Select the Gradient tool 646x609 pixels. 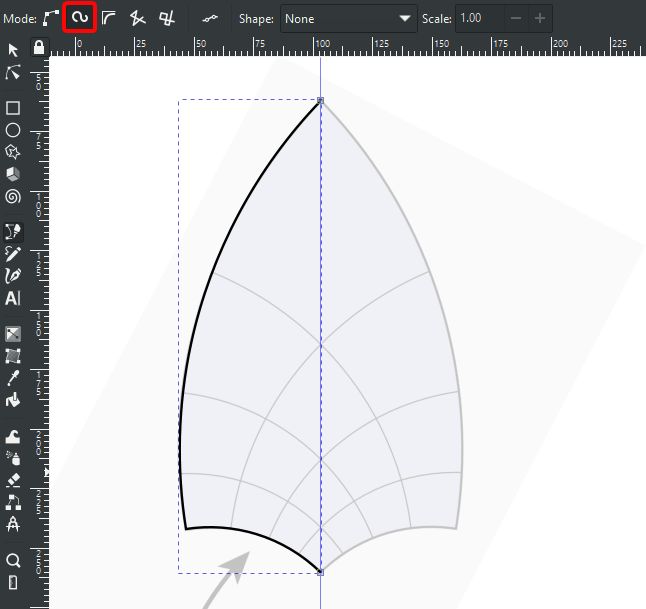tap(13, 334)
